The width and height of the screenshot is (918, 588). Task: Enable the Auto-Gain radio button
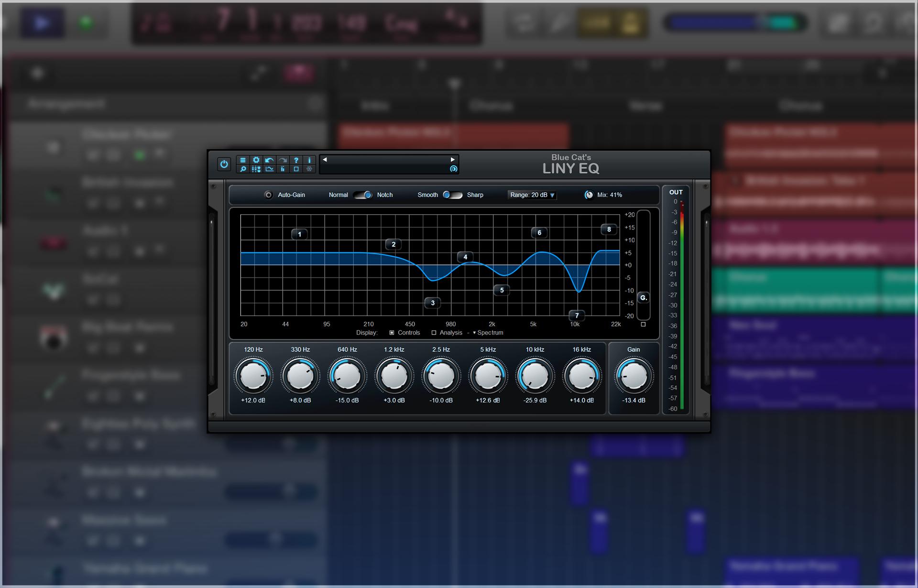point(269,195)
